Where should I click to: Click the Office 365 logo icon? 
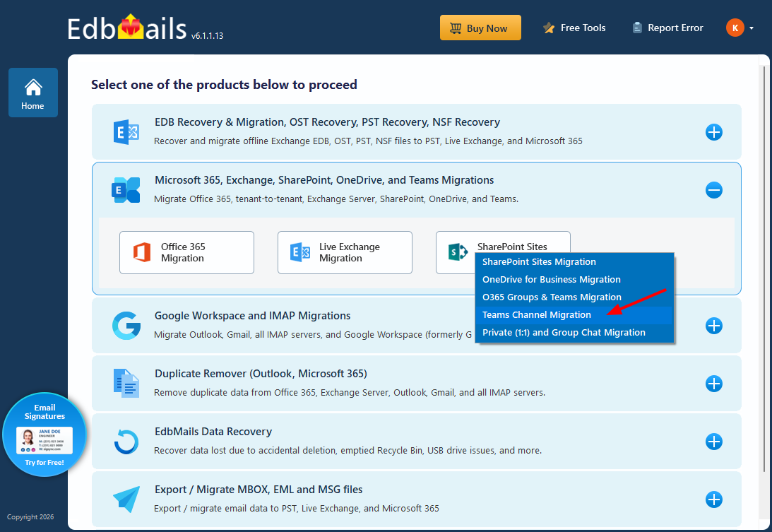tap(142, 252)
